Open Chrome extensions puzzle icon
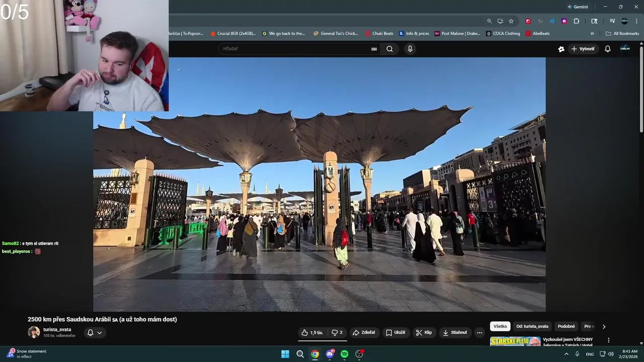The image size is (644, 362). pos(577,21)
